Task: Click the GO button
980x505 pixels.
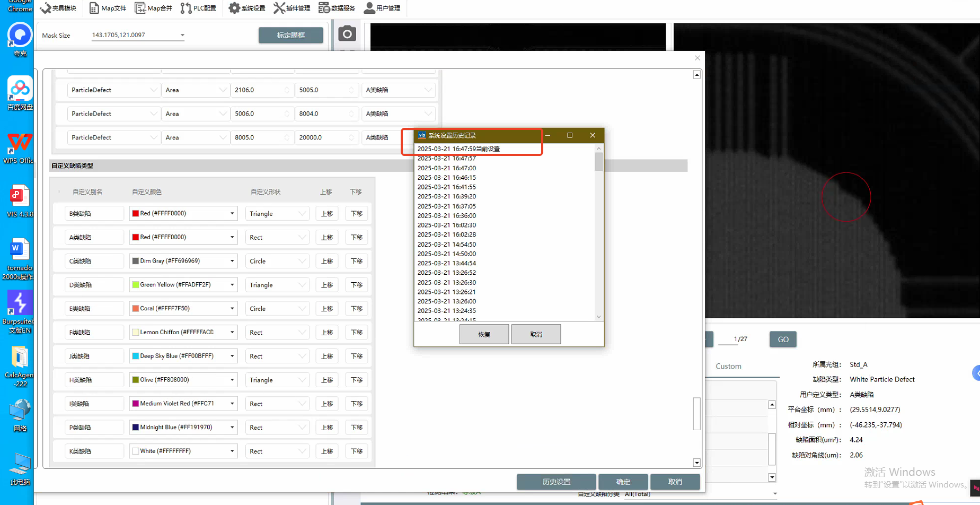Action: tap(783, 339)
